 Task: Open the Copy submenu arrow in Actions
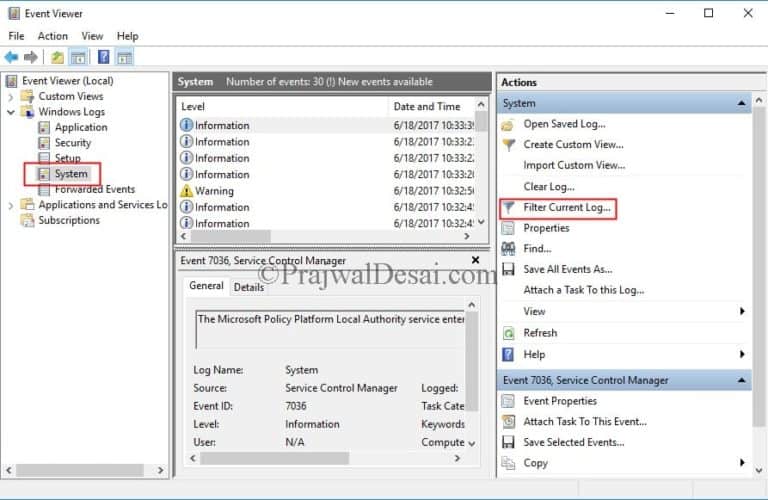(742, 463)
